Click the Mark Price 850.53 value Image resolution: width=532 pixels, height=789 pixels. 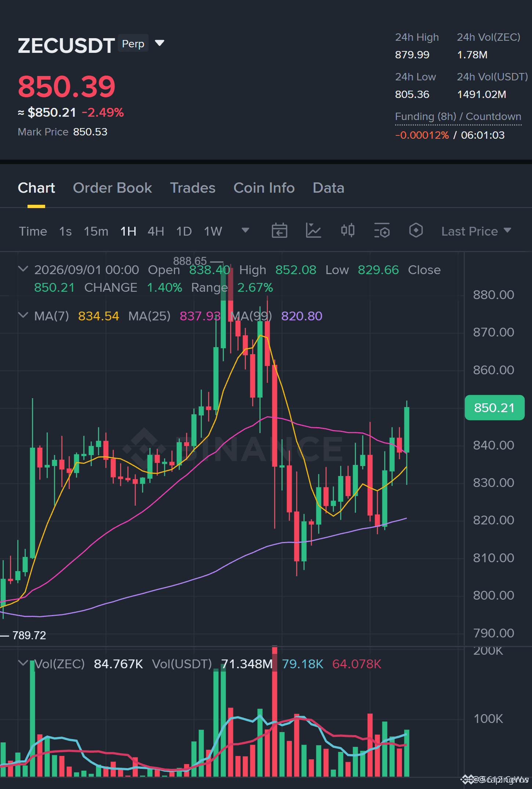[90, 132]
